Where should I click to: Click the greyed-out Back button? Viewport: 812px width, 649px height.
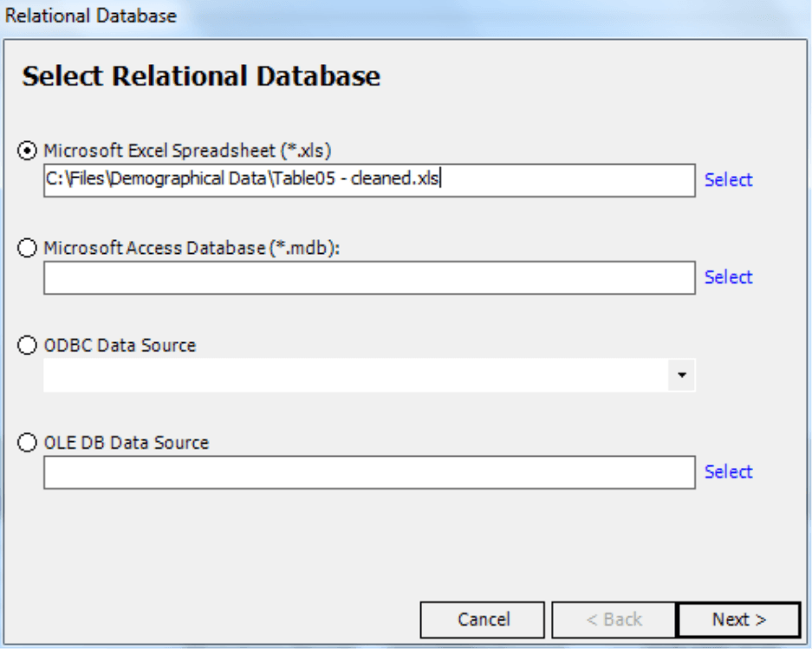pos(614,620)
